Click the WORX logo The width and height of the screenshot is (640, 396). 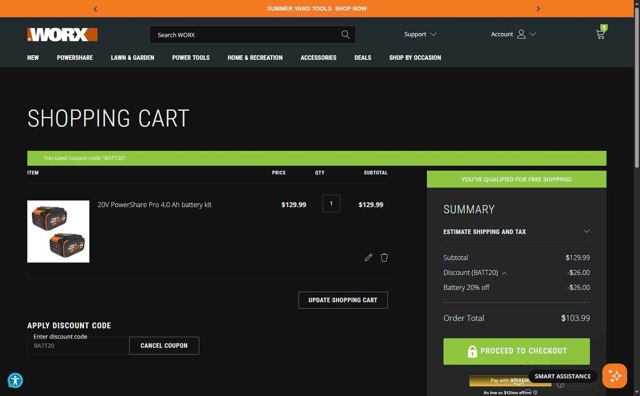62,35
